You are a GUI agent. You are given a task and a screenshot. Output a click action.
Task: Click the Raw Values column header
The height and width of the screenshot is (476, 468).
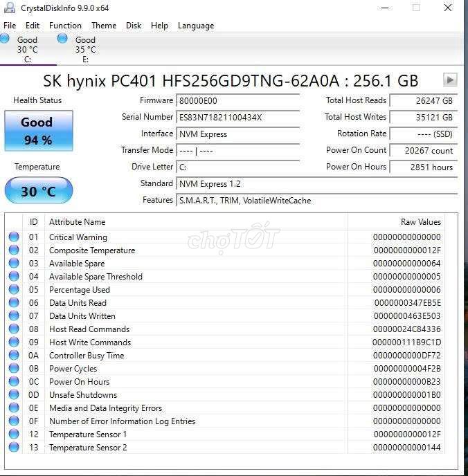pyautogui.click(x=396, y=222)
